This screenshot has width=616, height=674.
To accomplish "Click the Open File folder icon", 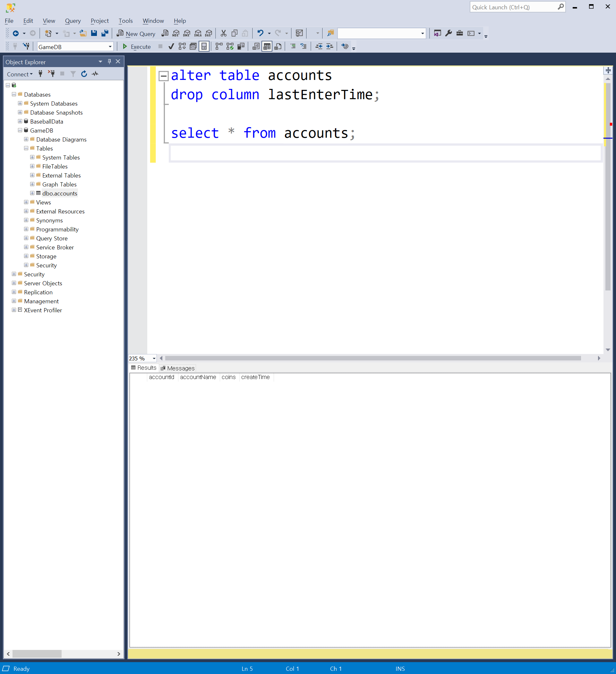I will [x=83, y=33].
